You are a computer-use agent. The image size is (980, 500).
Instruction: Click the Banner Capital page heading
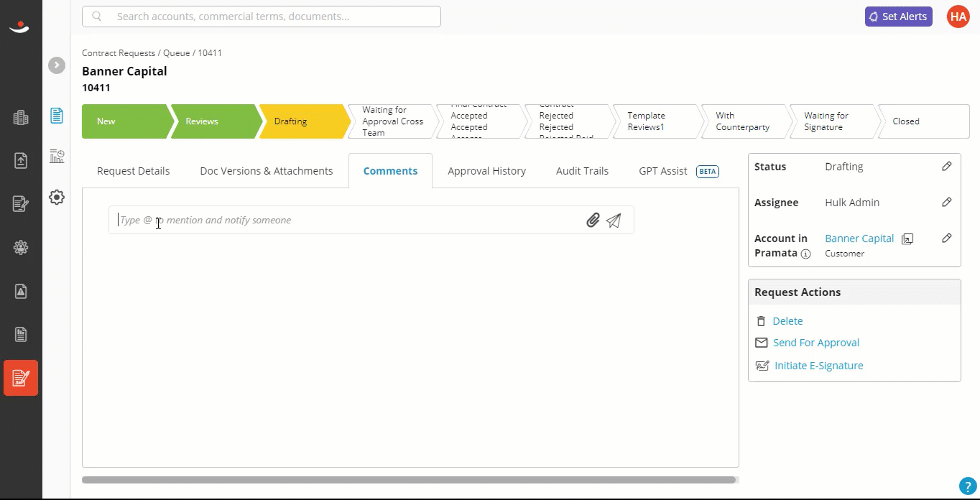coord(124,71)
